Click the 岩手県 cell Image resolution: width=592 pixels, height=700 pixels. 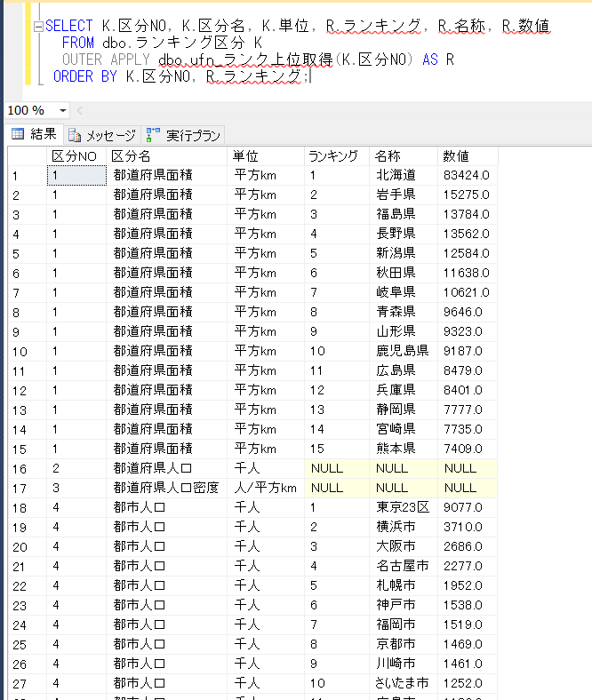(x=404, y=195)
